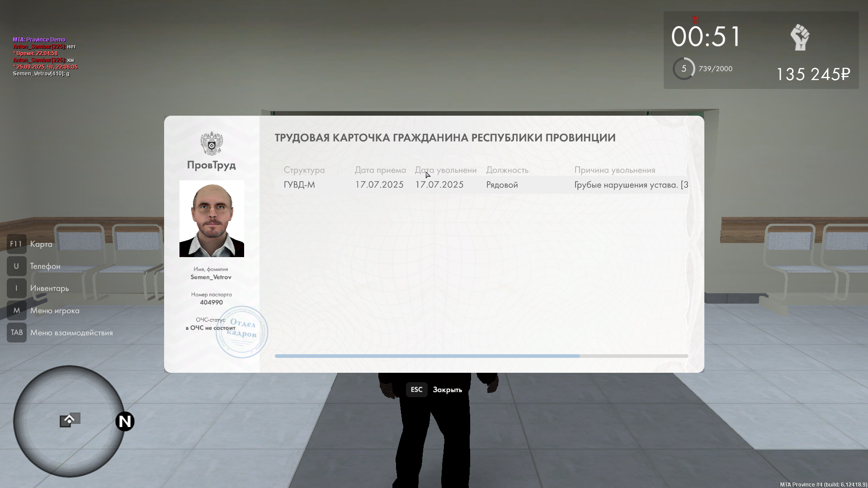The height and width of the screenshot is (488, 868).
Task: Click the 135 245₽ money balance
Action: pyautogui.click(x=813, y=74)
